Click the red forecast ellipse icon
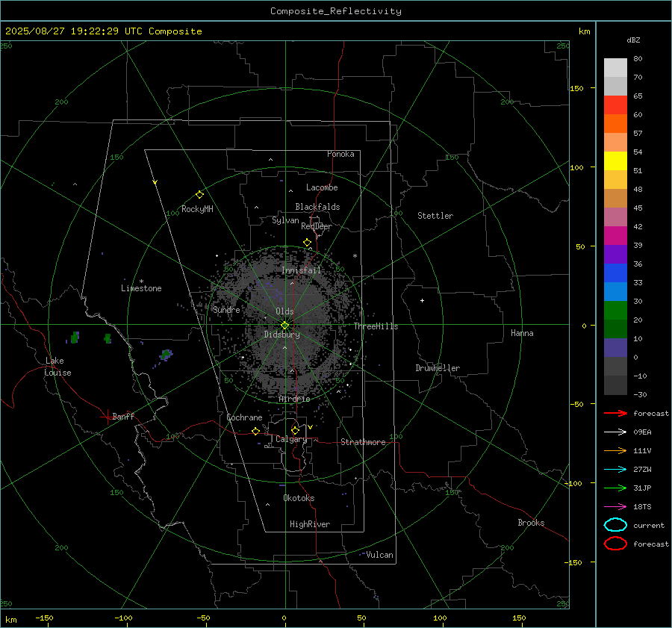Viewport: 672px width, 628px height. [615, 544]
